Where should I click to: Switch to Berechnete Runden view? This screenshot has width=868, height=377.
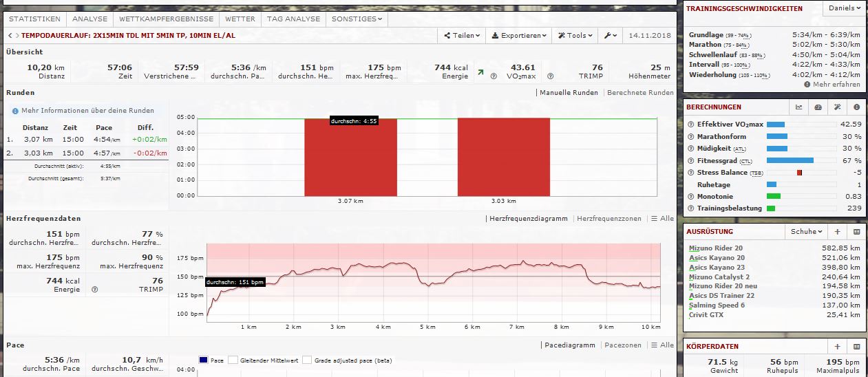tap(639, 92)
